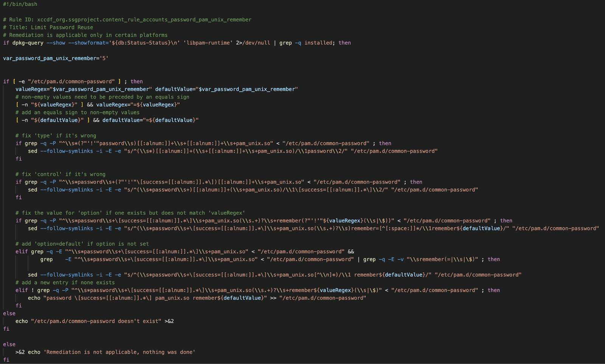
Task: Click the 'libpam-runtime' string
Action: pos(208,43)
